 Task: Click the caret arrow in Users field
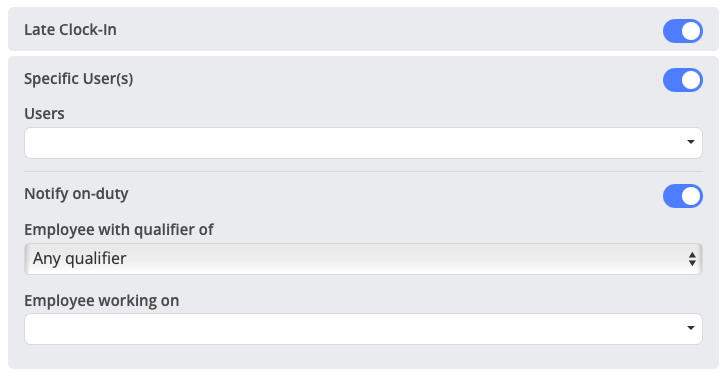pyautogui.click(x=691, y=142)
